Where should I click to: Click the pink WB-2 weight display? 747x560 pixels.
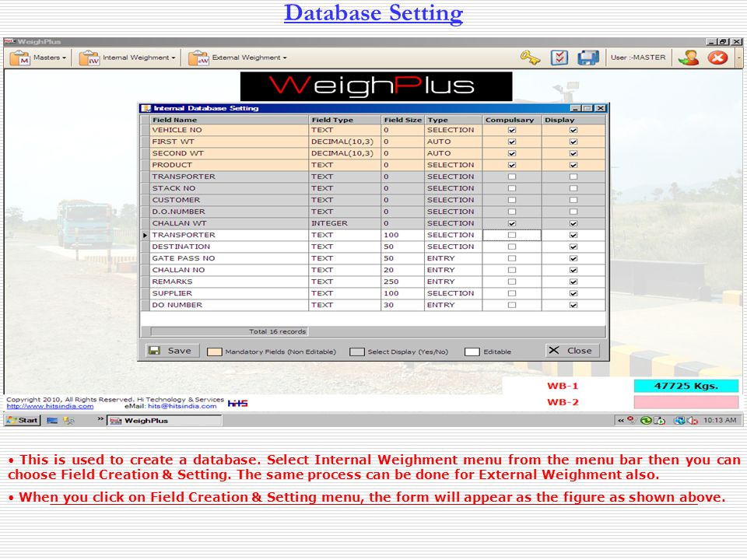(x=686, y=402)
